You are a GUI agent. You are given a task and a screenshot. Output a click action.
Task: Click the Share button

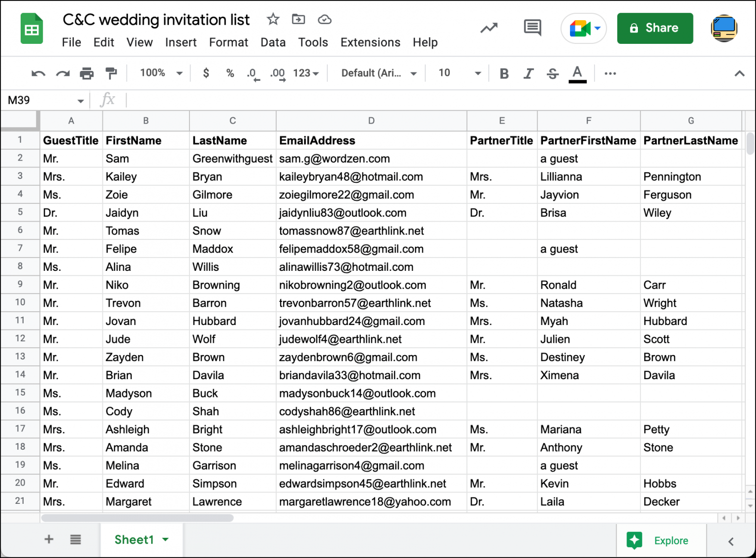(x=655, y=28)
